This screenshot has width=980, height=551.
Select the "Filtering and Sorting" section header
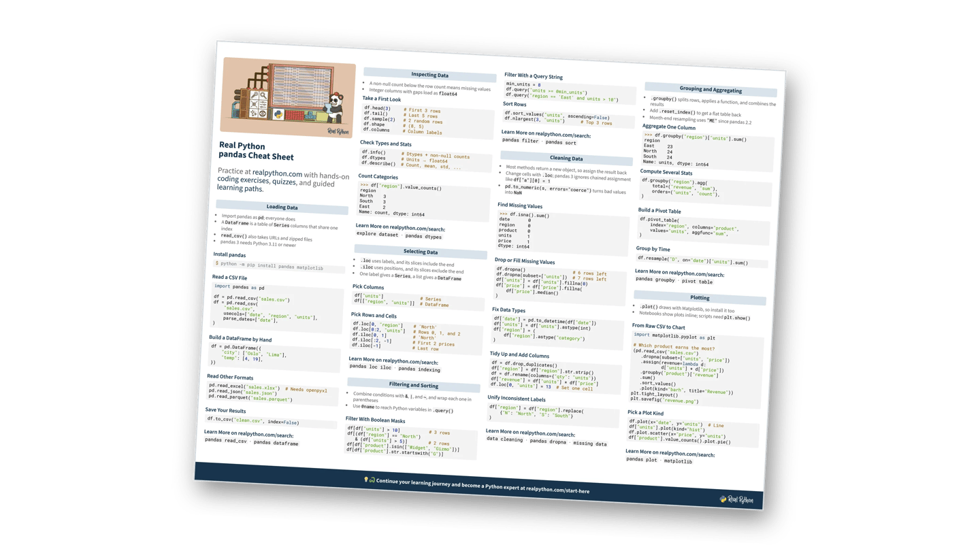(x=414, y=385)
